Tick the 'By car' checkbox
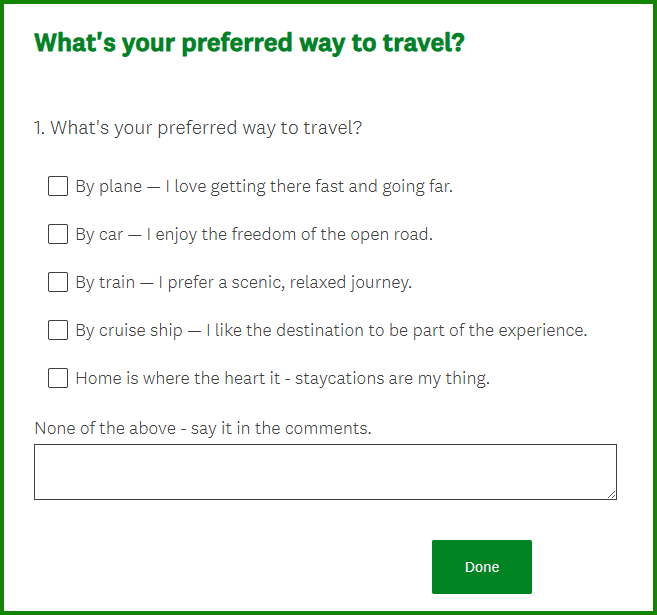Image resolution: width=657 pixels, height=615 pixels. (58, 234)
